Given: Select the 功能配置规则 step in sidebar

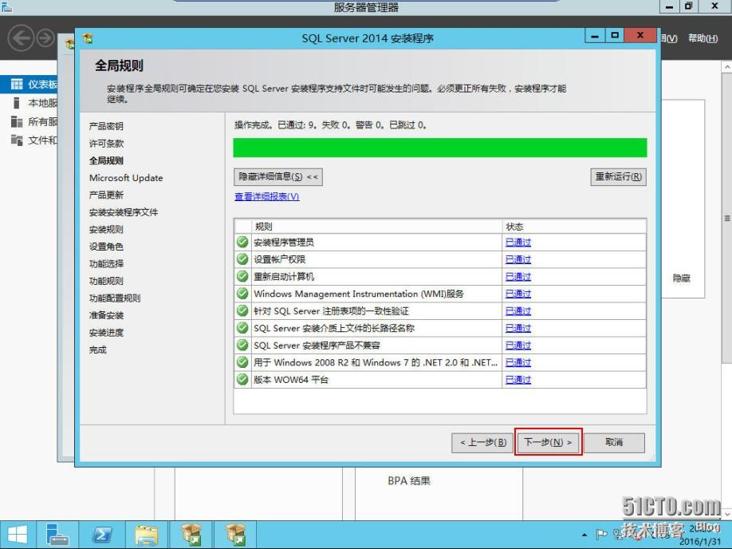Looking at the screenshot, I should (114, 298).
